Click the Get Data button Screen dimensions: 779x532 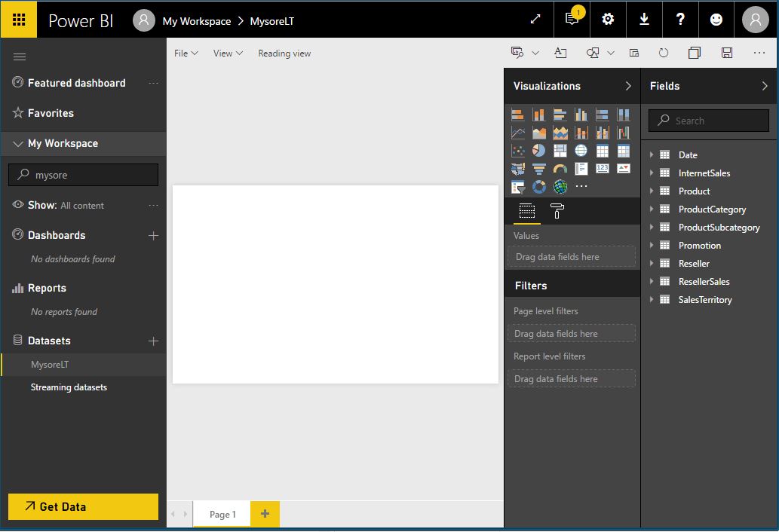click(x=83, y=506)
